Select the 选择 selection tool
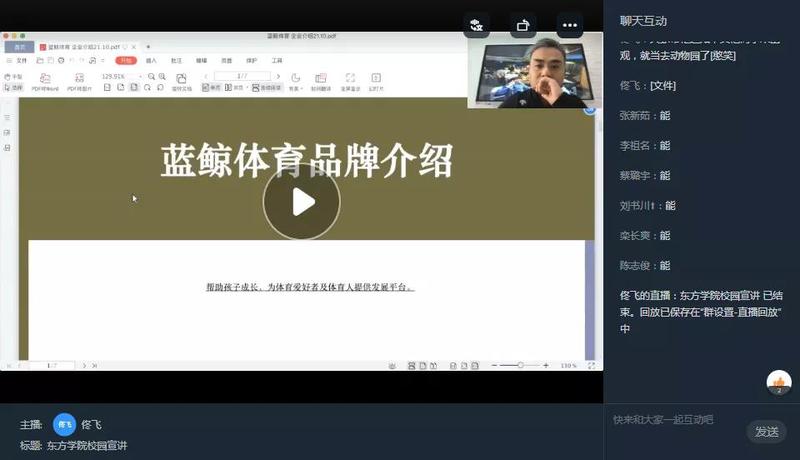 (13, 87)
